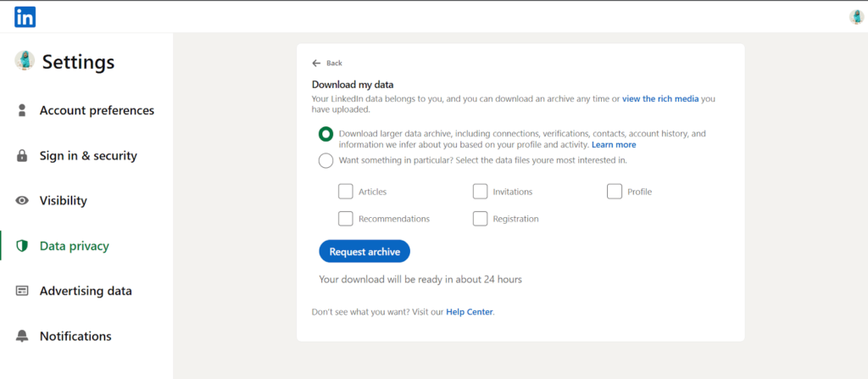
Task: Click the Back text link
Action: (x=334, y=63)
